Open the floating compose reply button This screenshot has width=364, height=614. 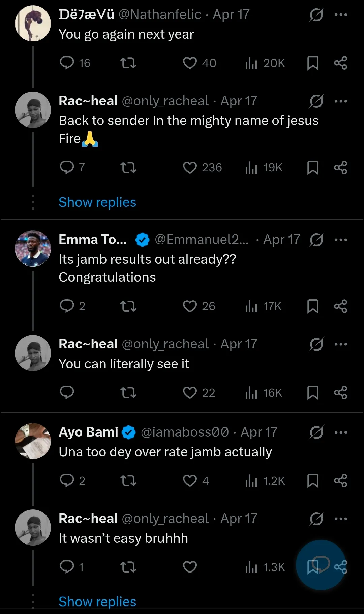pyautogui.click(x=321, y=564)
